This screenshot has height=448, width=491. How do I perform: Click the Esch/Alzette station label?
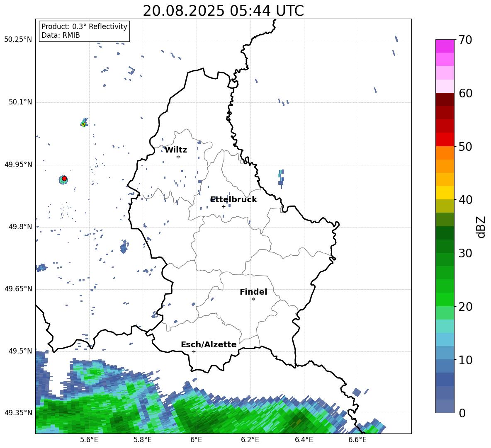[209, 345]
